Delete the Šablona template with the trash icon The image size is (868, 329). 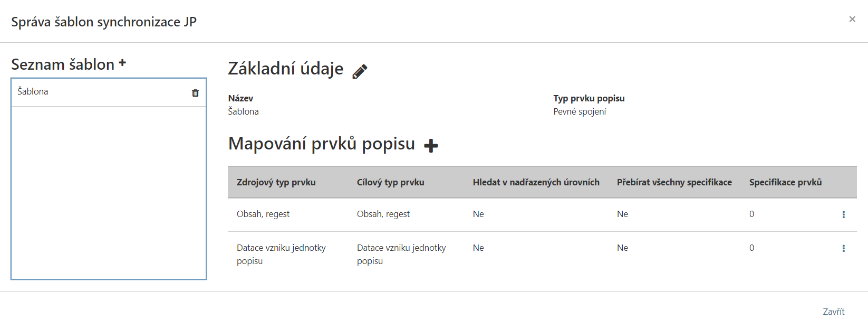195,92
